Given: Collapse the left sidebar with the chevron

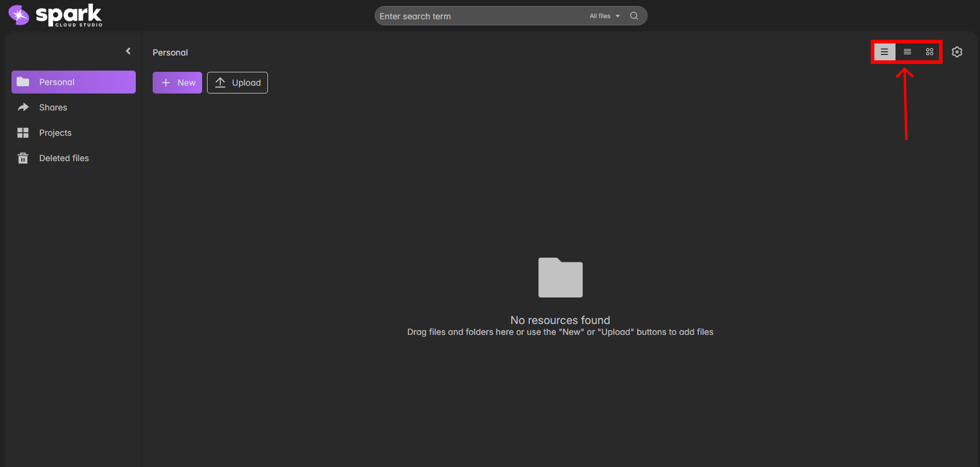Looking at the screenshot, I should pyautogui.click(x=128, y=51).
